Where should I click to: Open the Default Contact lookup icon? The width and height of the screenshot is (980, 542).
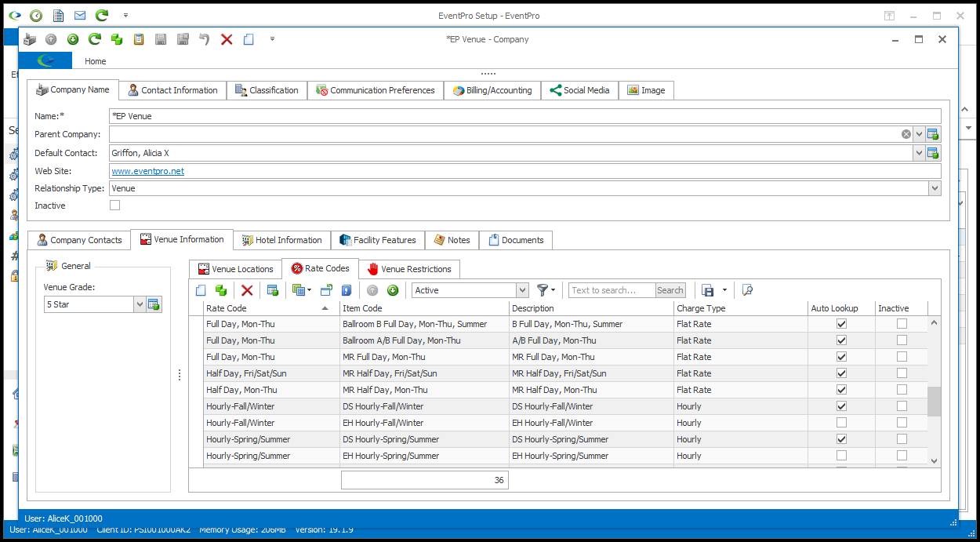[x=933, y=153]
